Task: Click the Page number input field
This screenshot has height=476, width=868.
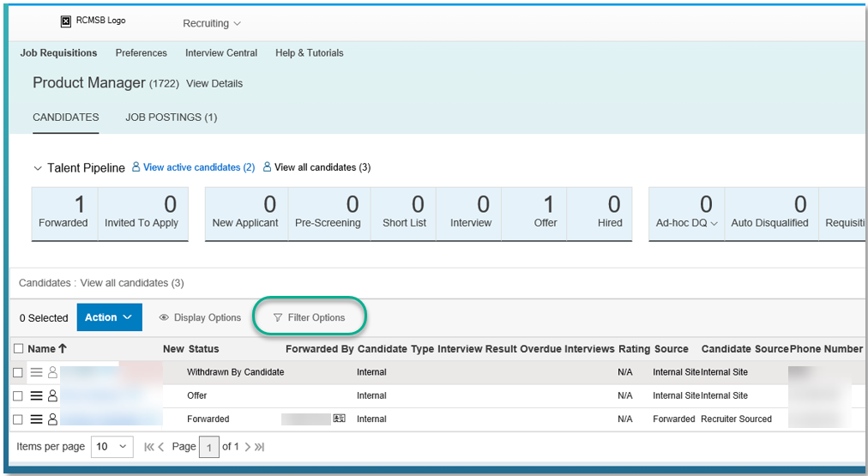Action: (208, 447)
